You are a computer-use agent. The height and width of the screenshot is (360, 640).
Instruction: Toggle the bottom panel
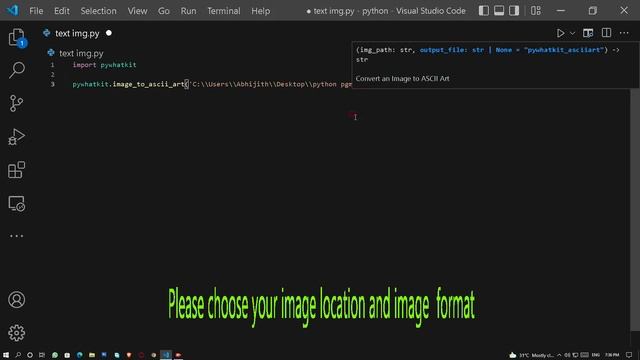point(499,11)
